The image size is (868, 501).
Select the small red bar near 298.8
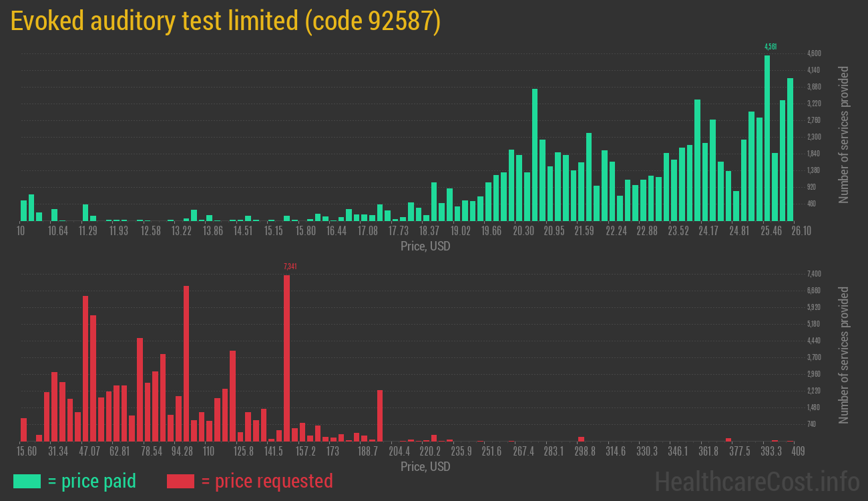pos(581,439)
